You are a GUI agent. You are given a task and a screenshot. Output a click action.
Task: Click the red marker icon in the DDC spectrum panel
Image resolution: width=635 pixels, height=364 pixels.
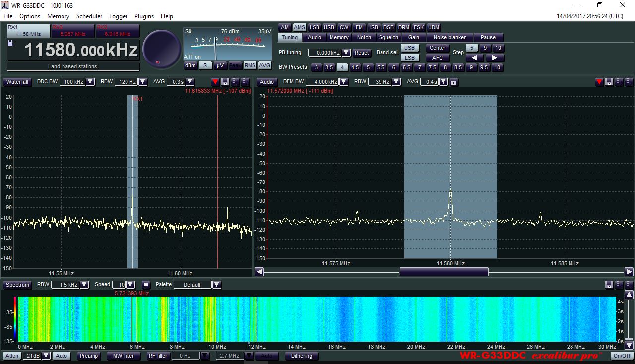click(215, 82)
